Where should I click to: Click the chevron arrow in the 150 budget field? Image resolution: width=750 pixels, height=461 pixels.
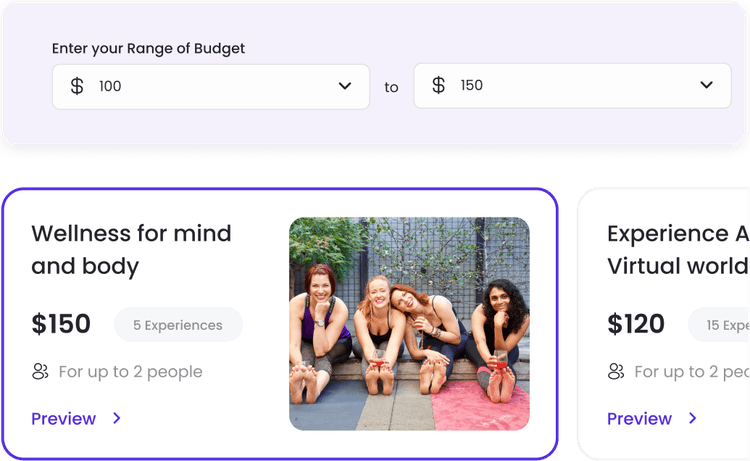706,85
